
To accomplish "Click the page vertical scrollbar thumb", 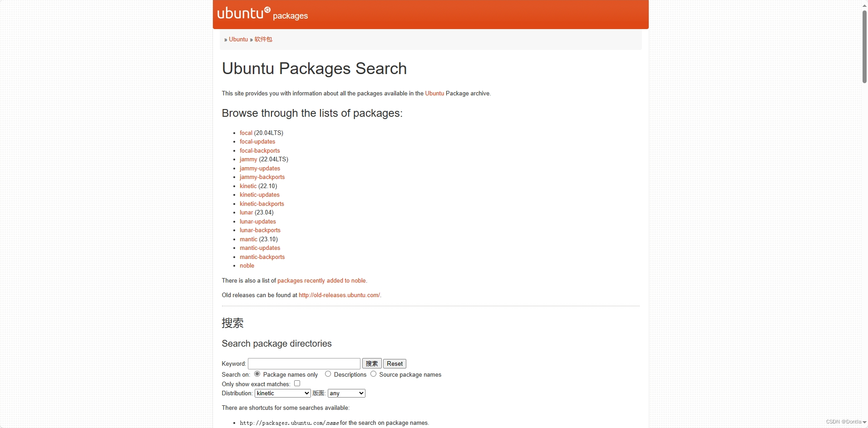I will tap(864, 47).
